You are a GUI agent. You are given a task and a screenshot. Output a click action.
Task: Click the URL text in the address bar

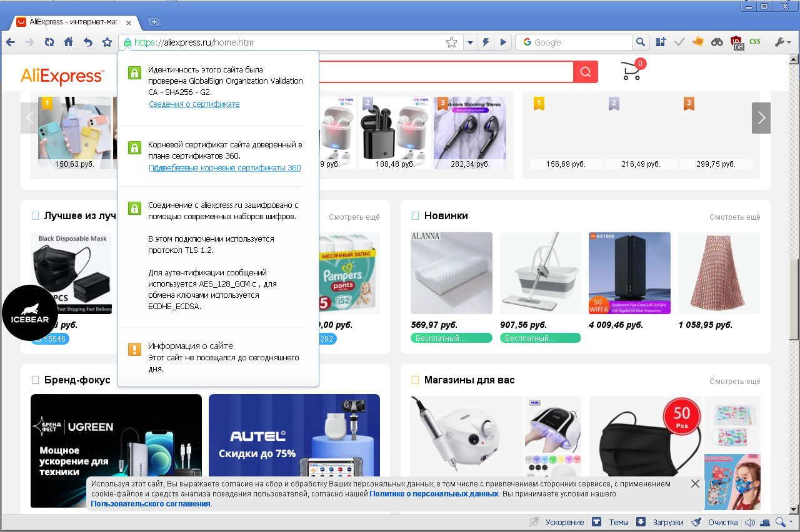[194, 42]
